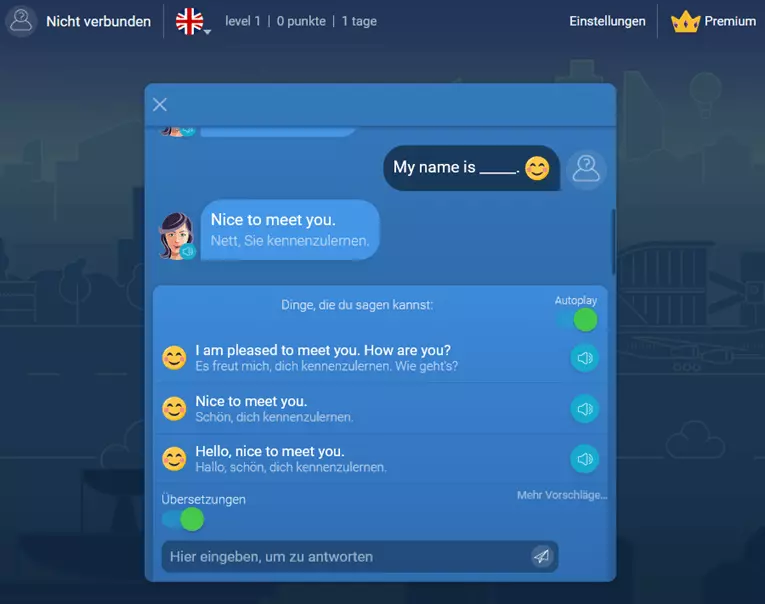Click smiley emoji beside suggestion 'Nice to meet you.'

tap(174, 408)
